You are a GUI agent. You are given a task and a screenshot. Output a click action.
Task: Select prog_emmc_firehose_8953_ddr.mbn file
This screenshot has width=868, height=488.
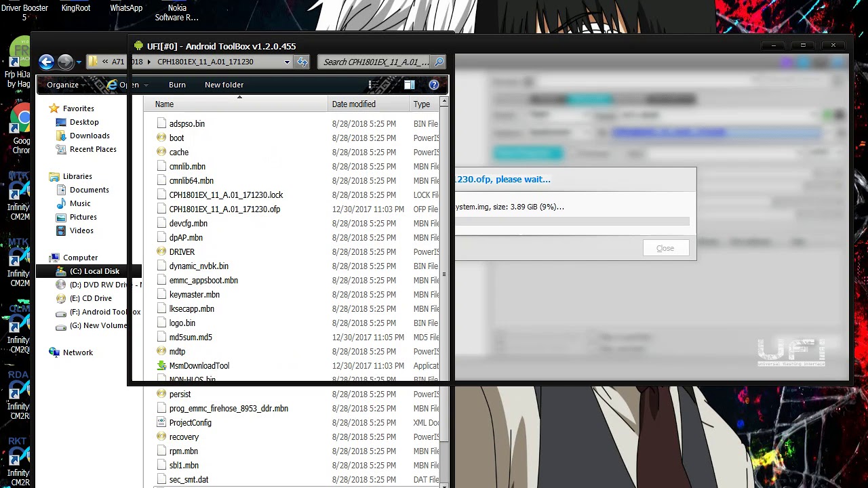coord(229,408)
